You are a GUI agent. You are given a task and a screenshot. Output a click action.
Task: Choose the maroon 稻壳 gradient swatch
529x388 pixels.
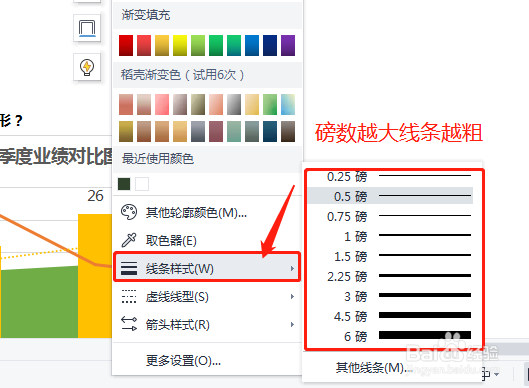click(216, 132)
